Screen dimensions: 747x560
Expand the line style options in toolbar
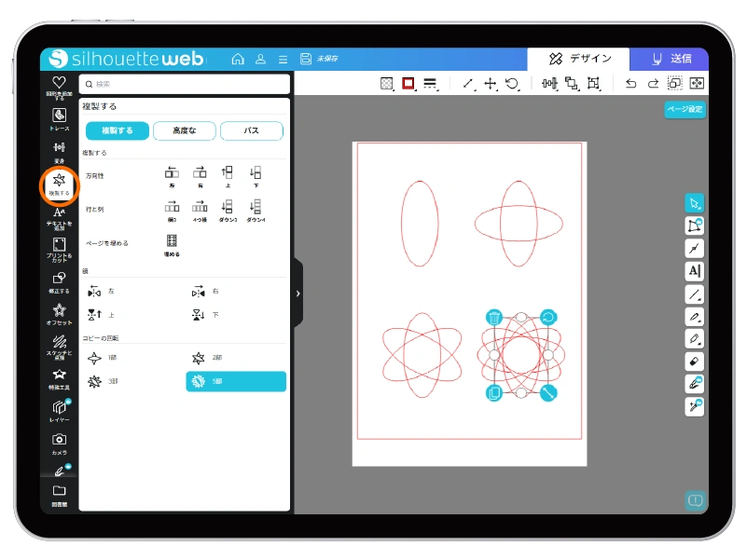[430, 84]
